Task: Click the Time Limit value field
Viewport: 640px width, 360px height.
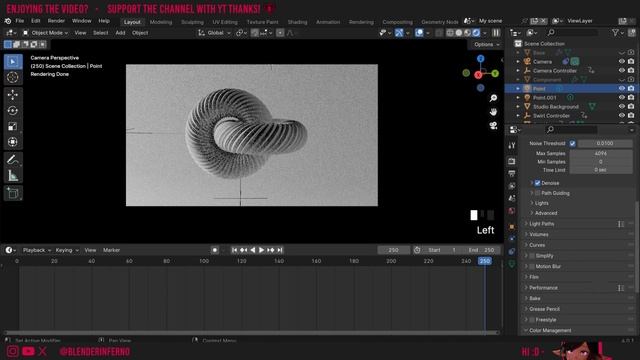Action: [601, 170]
